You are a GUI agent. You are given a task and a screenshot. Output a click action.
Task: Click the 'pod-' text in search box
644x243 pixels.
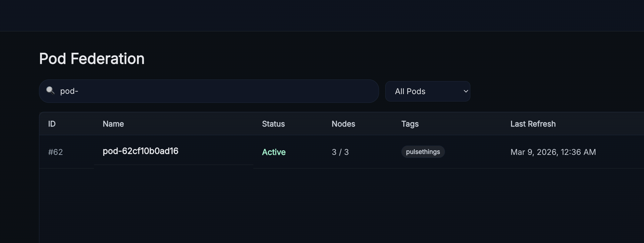pos(69,91)
